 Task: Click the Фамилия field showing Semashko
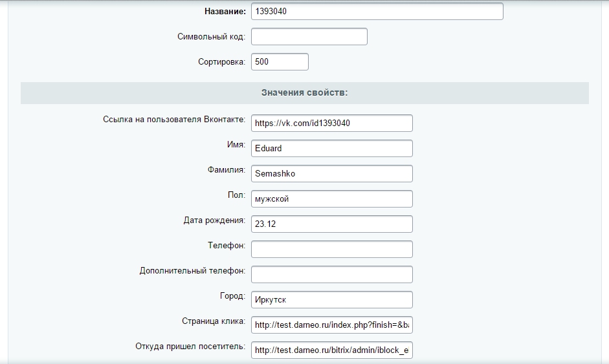point(331,173)
